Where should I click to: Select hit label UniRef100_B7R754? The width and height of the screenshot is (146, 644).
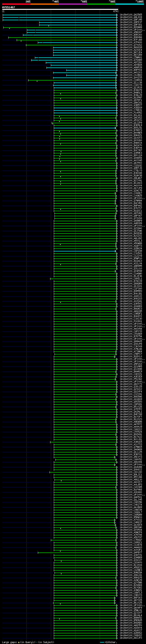[x=131, y=336]
